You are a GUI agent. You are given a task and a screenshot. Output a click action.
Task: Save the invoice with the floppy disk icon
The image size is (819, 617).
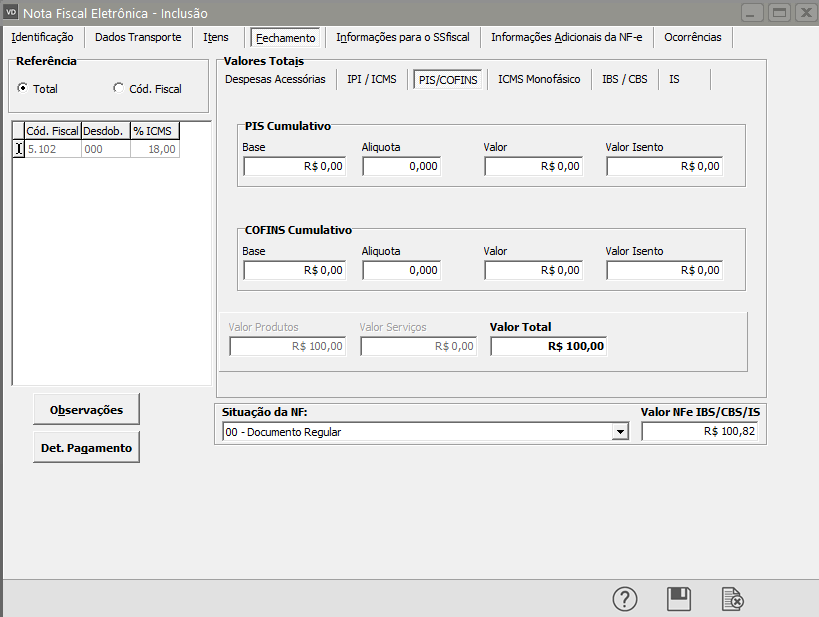point(679,598)
